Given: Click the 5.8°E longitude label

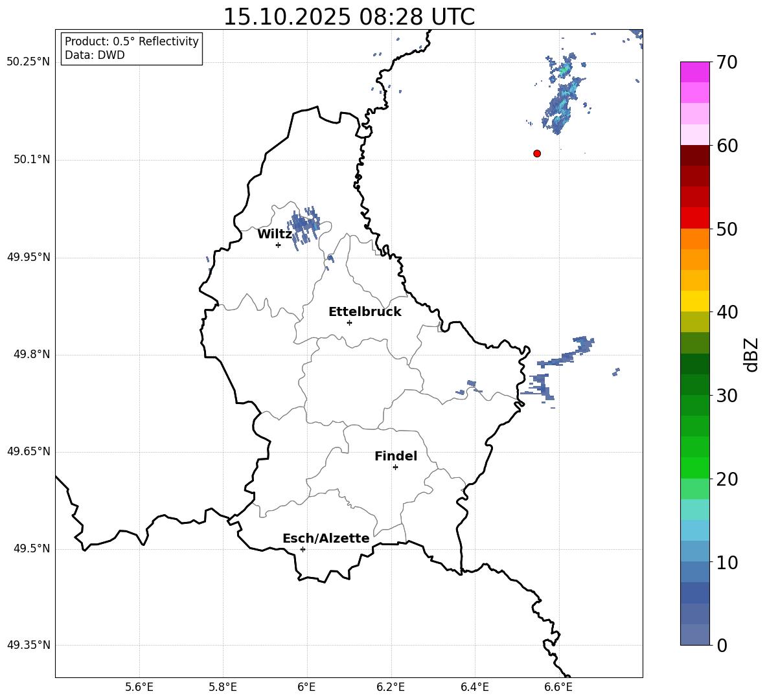Looking at the screenshot, I should [223, 688].
